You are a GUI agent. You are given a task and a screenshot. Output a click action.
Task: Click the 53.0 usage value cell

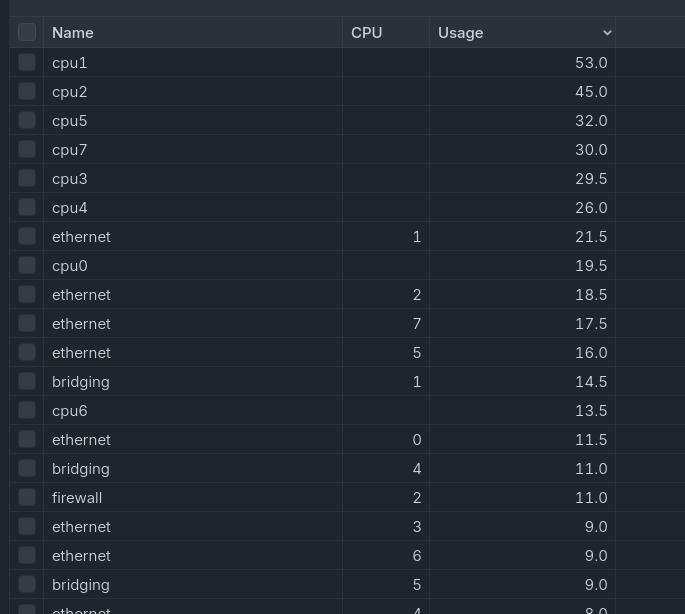point(590,62)
